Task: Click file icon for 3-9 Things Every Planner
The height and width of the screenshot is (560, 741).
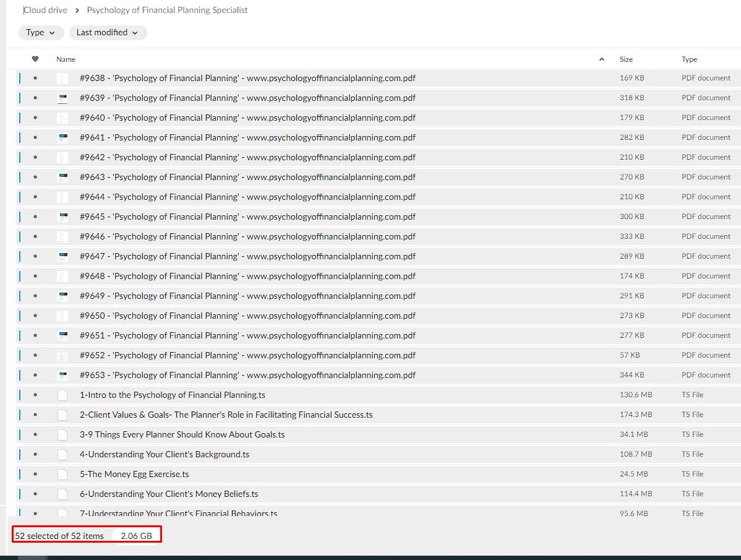Action: tap(62, 434)
